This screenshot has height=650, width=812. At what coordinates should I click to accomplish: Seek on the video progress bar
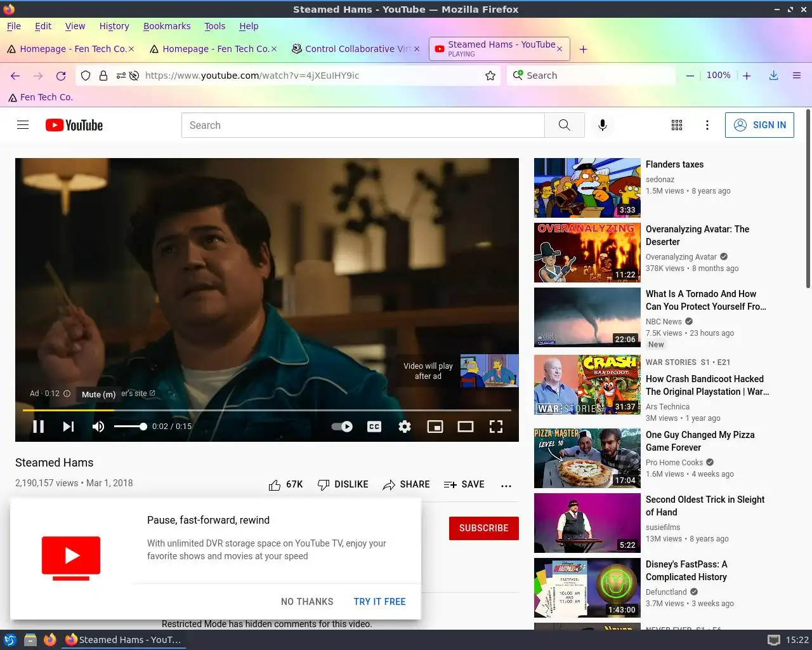point(266,410)
